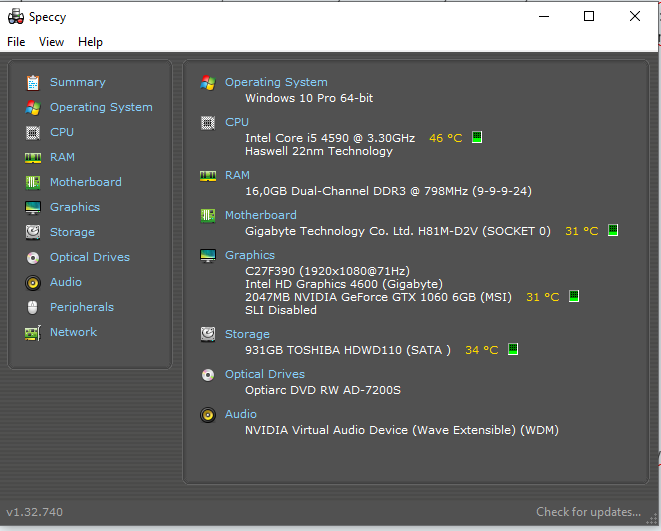Click the 'SLI Disabled' text
The image size is (661, 531).
tap(281, 310)
